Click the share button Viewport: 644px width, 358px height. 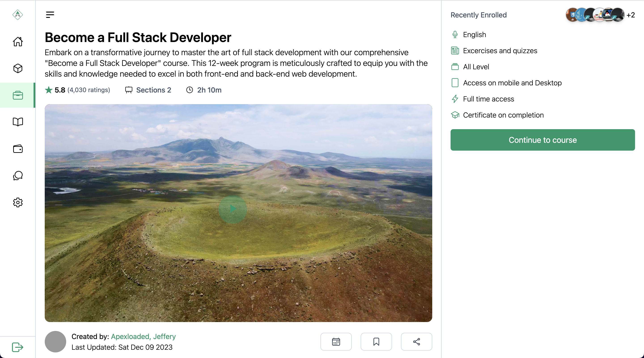416,341
